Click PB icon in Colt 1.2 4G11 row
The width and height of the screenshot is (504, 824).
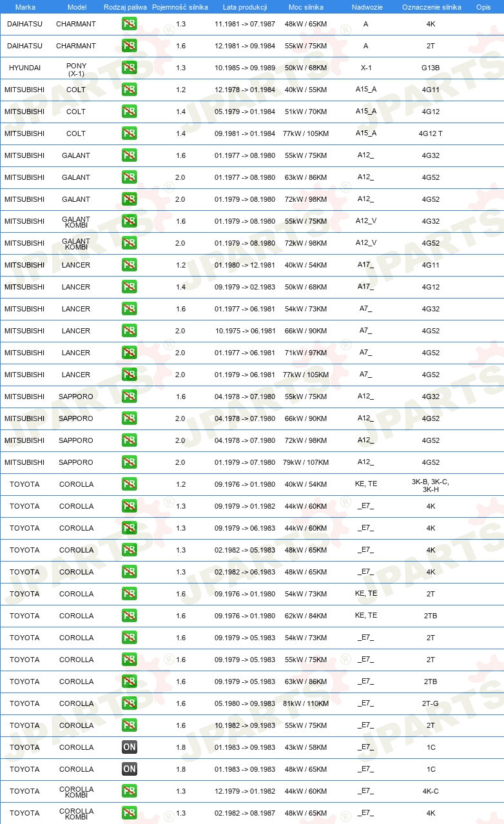[x=130, y=90]
